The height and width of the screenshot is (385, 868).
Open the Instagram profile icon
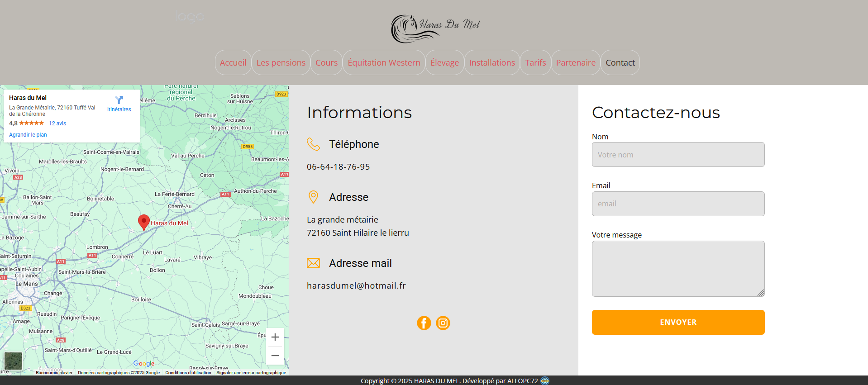pos(443,323)
